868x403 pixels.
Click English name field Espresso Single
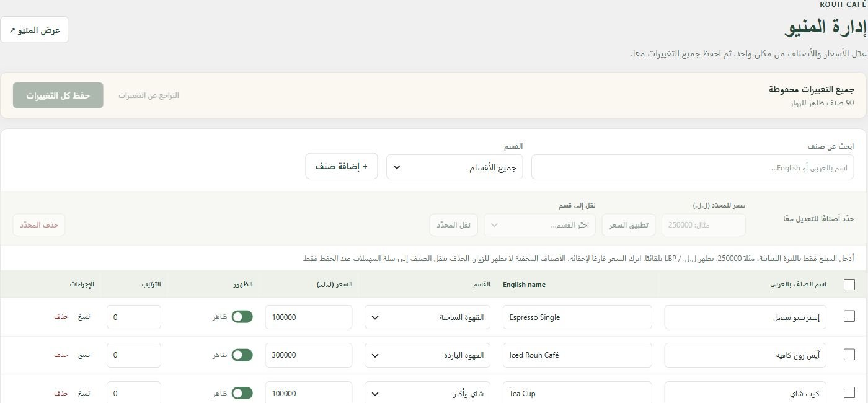click(577, 317)
